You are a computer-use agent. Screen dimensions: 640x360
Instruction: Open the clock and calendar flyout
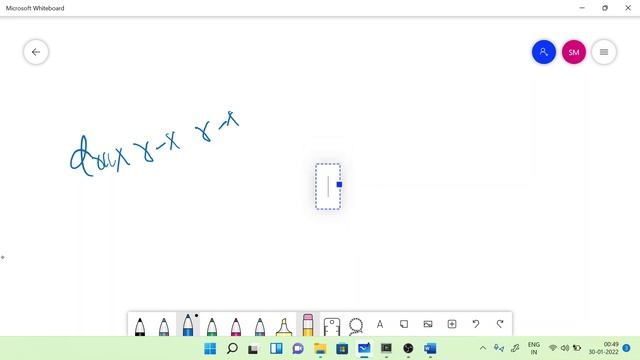coord(604,348)
